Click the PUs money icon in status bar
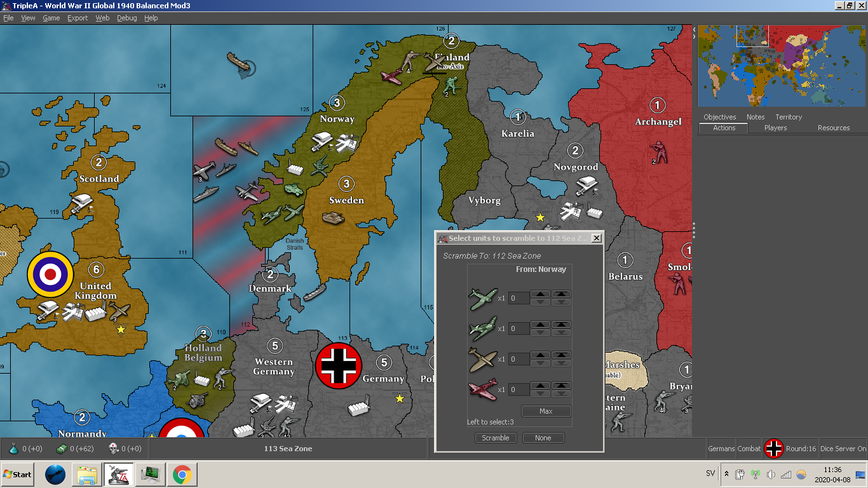Image resolution: width=868 pixels, height=488 pixels. (62, 449)
